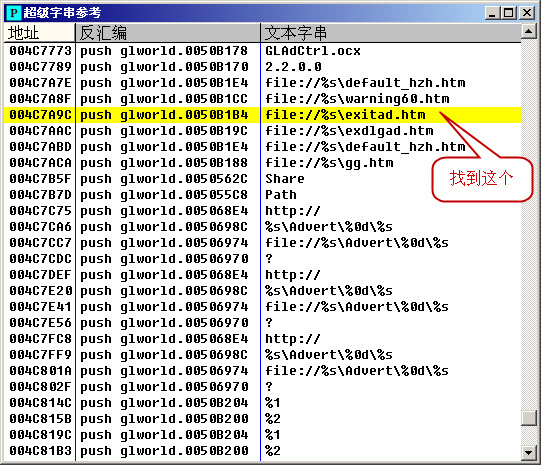Select address 004C7789
541x465 pixels.
[40, 67]
